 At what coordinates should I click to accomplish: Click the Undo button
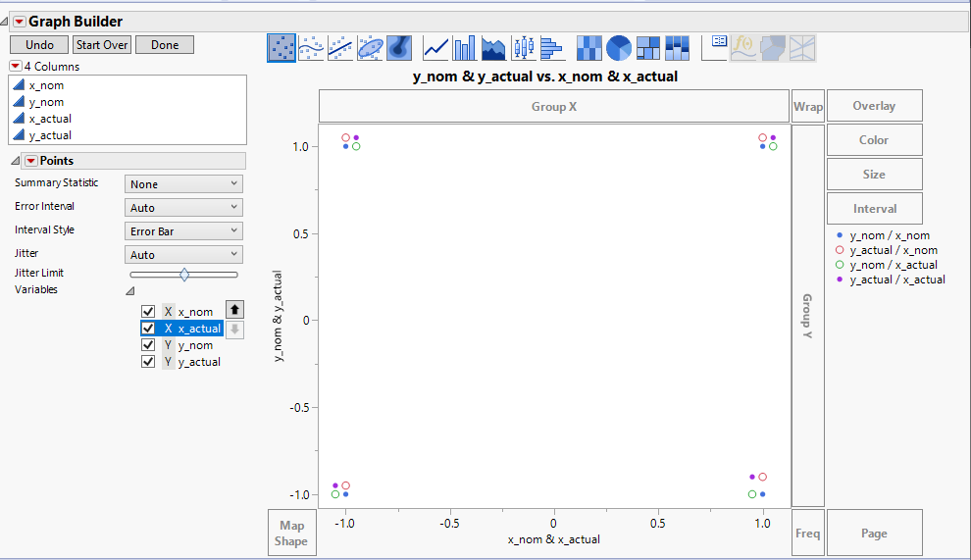pos(39,44)
